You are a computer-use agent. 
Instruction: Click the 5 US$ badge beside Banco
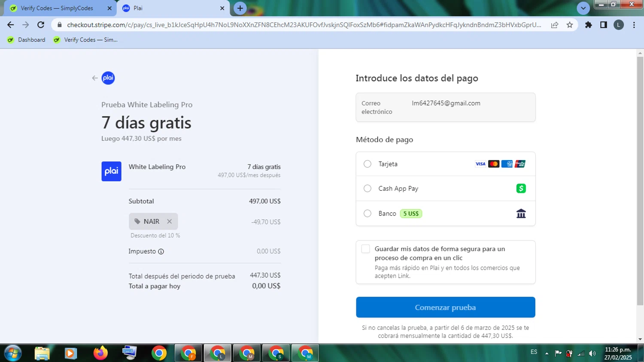[x=411, y=213]
